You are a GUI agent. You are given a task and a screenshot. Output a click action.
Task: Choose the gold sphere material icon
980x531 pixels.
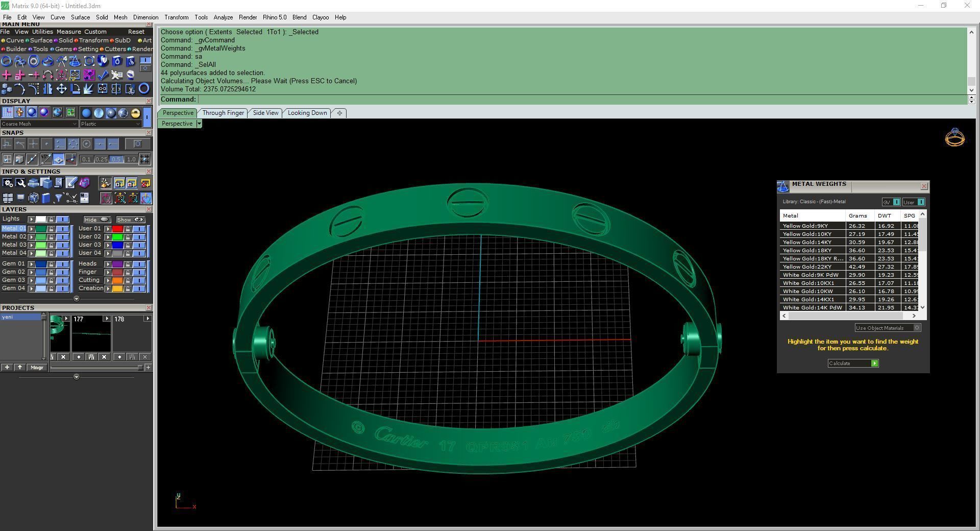[135, 113]
